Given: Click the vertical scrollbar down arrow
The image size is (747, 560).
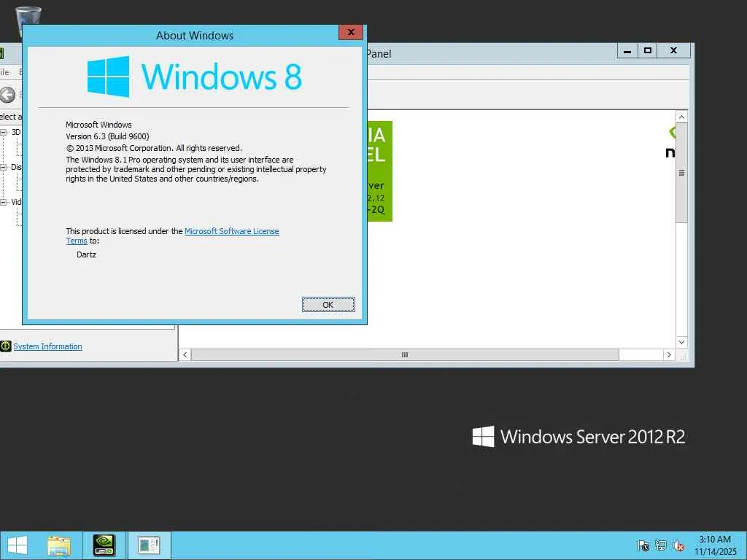Looking at the screenshot, I should pos(682,343).
